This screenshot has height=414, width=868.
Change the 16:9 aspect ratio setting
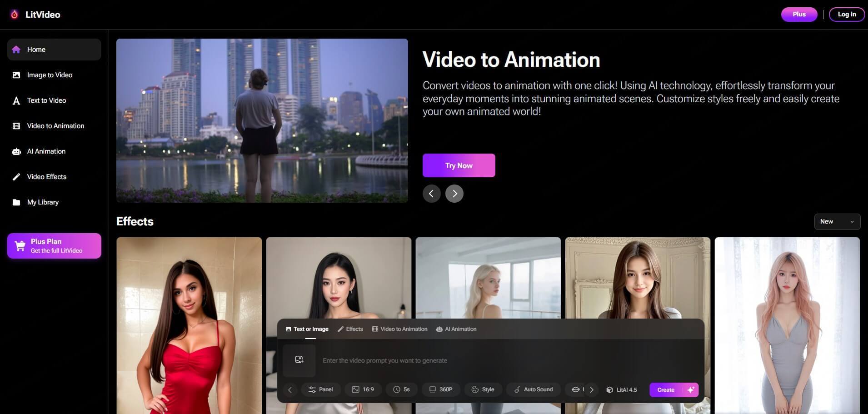point(363,389)
